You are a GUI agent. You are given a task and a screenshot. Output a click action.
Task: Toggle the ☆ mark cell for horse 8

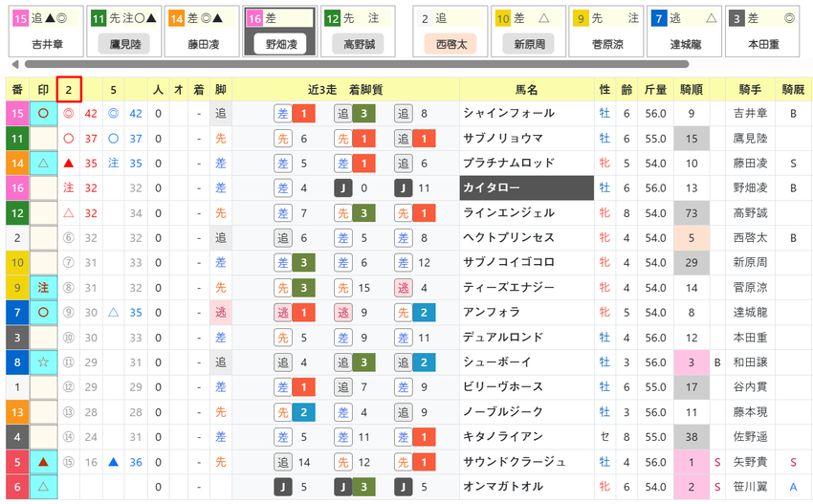click(x=44, y=362)
